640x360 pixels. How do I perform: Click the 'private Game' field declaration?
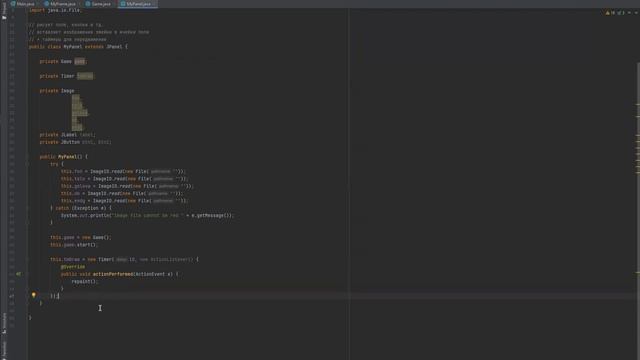[x=63, y=62]
